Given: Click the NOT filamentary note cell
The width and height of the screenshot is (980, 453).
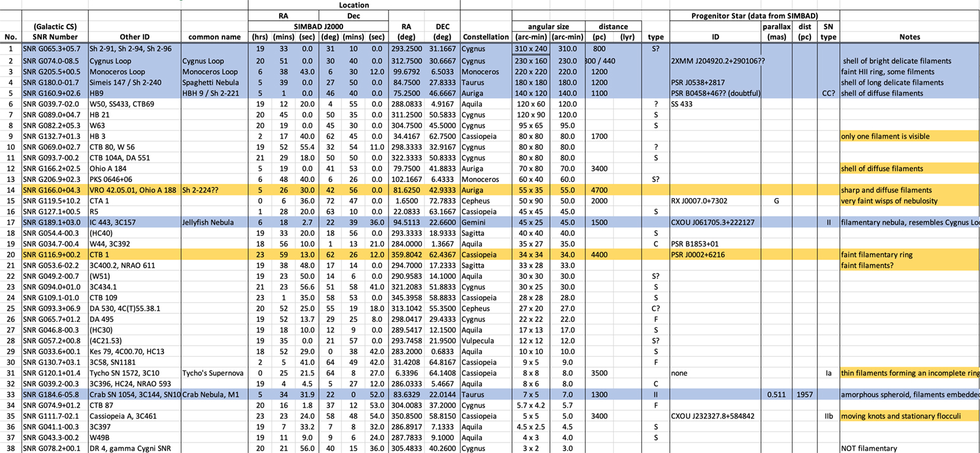Looking at the screenshot, I should click(x=910, y=448).
